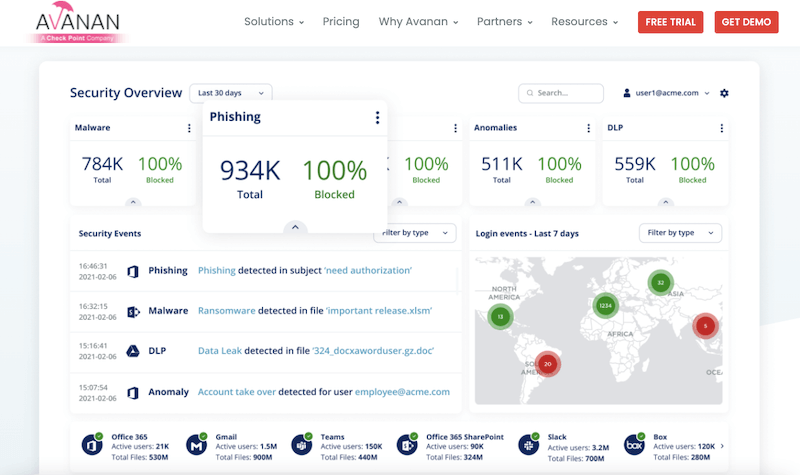Click the Avanan logo

[78, 22]
